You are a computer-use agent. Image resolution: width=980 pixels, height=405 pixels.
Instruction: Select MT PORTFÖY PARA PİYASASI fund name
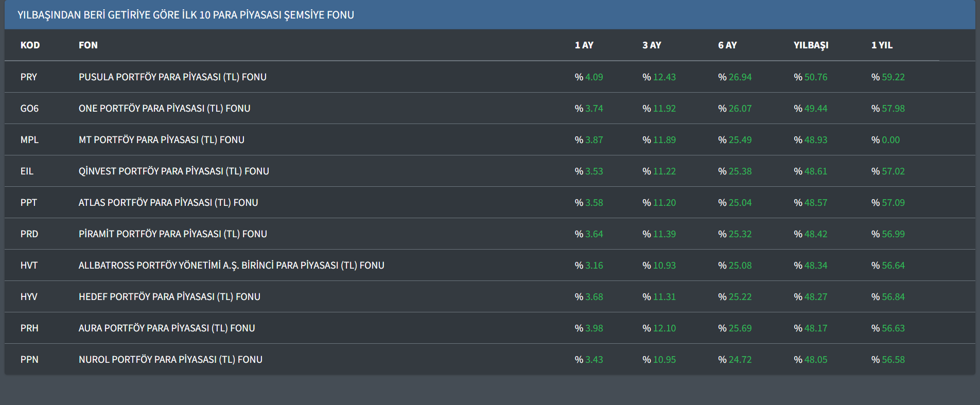[161, 140]
